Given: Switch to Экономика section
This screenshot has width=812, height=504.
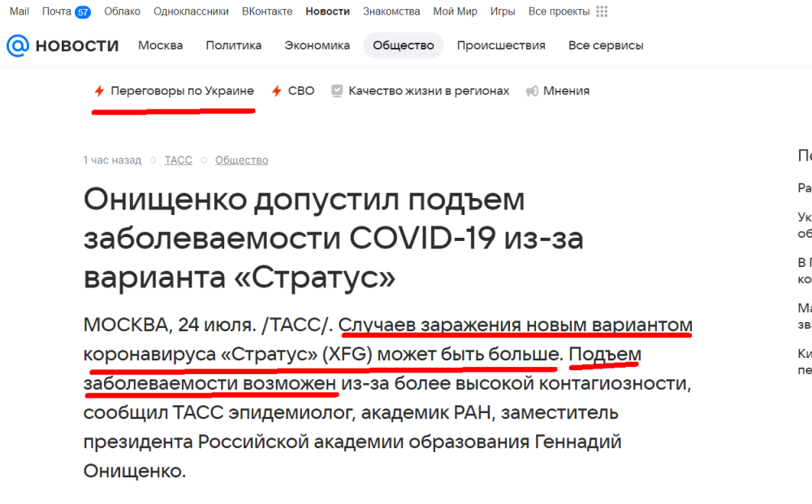Looking at the screenshot, I should (317, 45).
